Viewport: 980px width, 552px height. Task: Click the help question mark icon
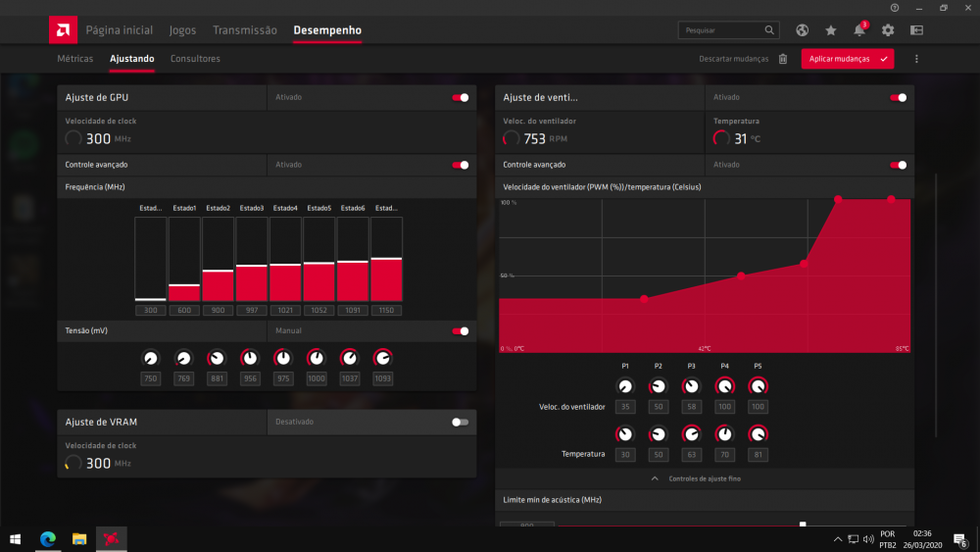pyautogui.click(x=894, y=8)
